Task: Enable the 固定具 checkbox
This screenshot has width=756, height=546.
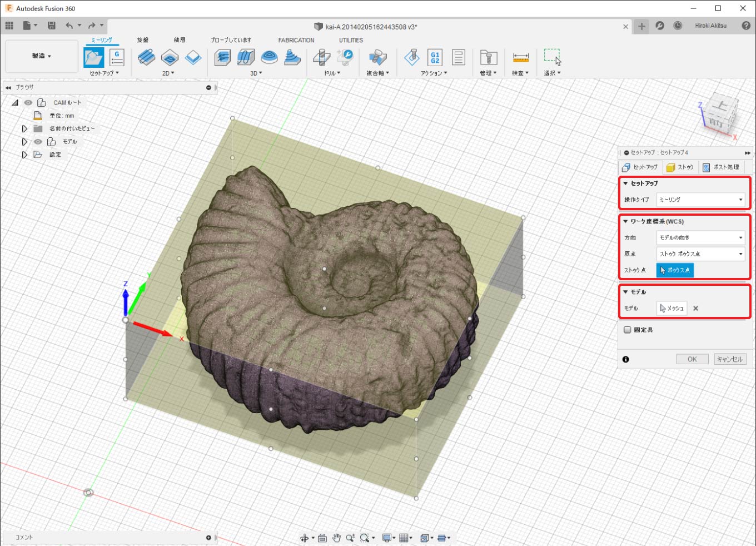Action: 628,330
